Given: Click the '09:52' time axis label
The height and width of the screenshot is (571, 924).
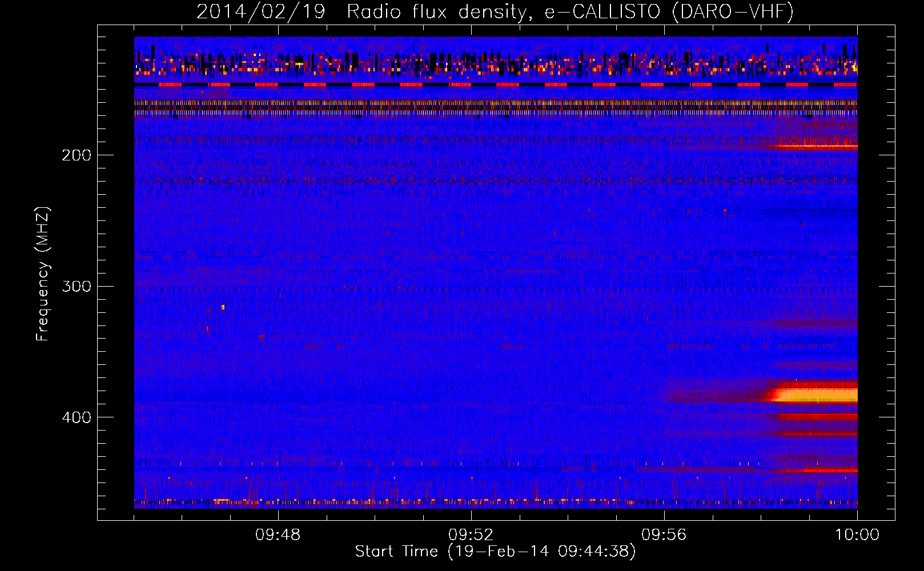Looking at the screenshot, I should click(x=471, y=535).
